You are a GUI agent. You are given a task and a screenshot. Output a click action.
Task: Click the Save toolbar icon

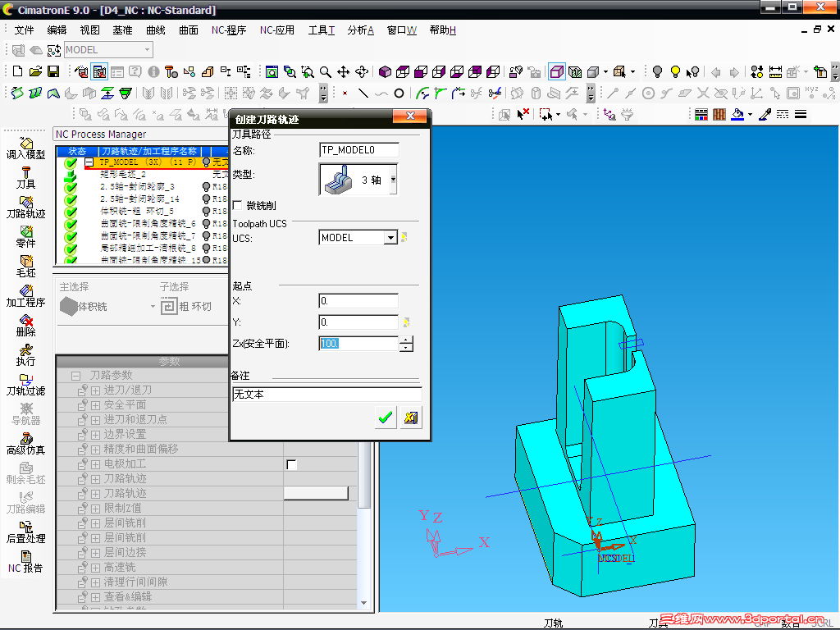(53, 71)
